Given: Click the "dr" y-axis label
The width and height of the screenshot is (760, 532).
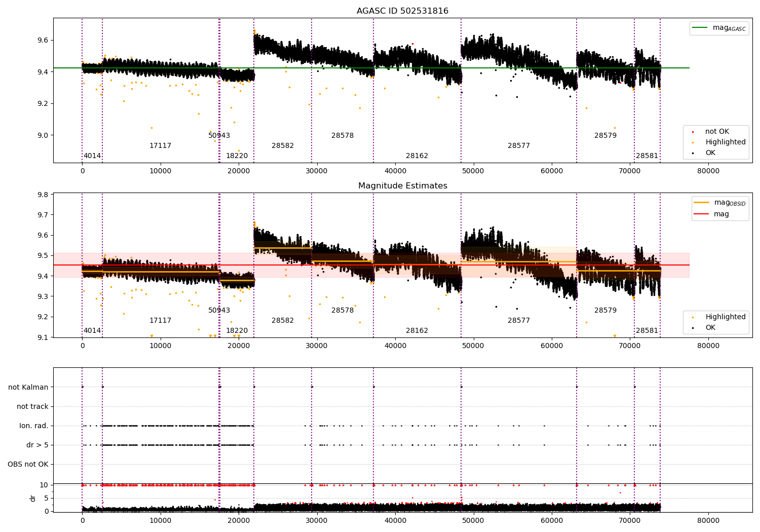Looking at the screenshot, I should pos(33,498).
